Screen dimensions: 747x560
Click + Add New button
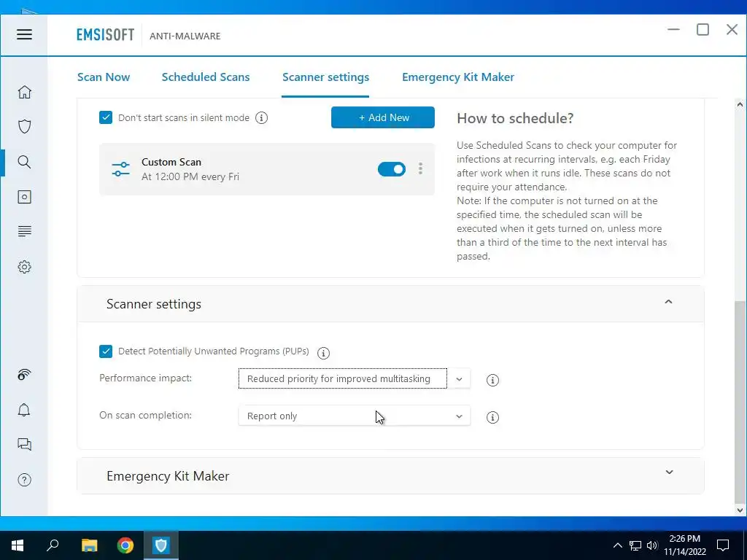point(382,117)
